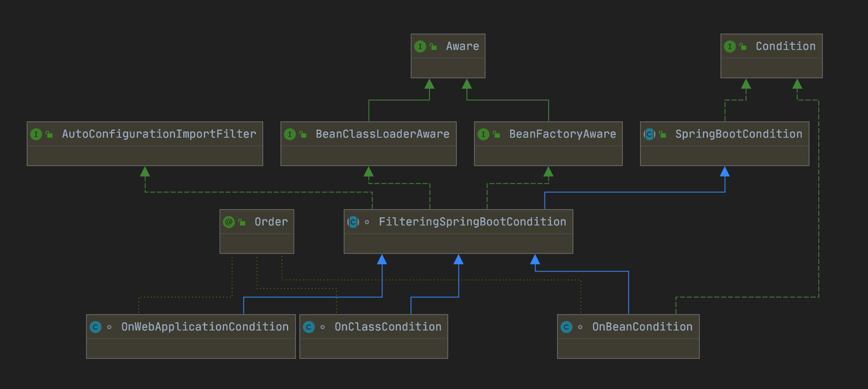Click the abstract class icon on SpringBootCondition
The width and height of the screenshot is (868, 389).
(x=649, y=134)
